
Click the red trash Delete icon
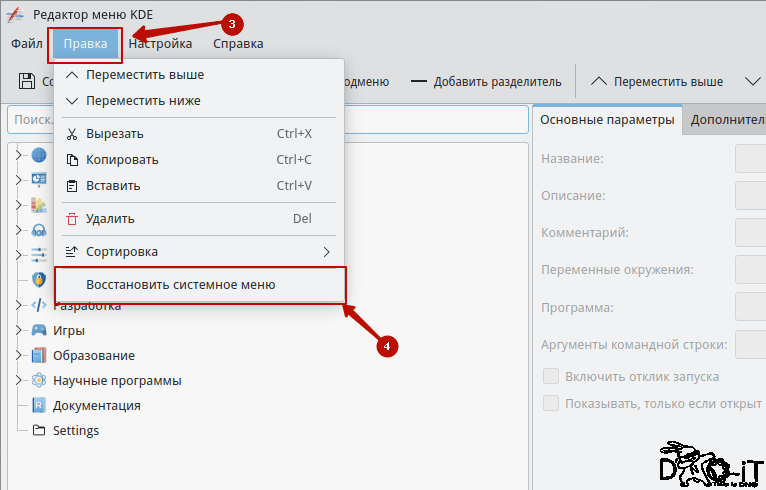(x=72, y=219)
